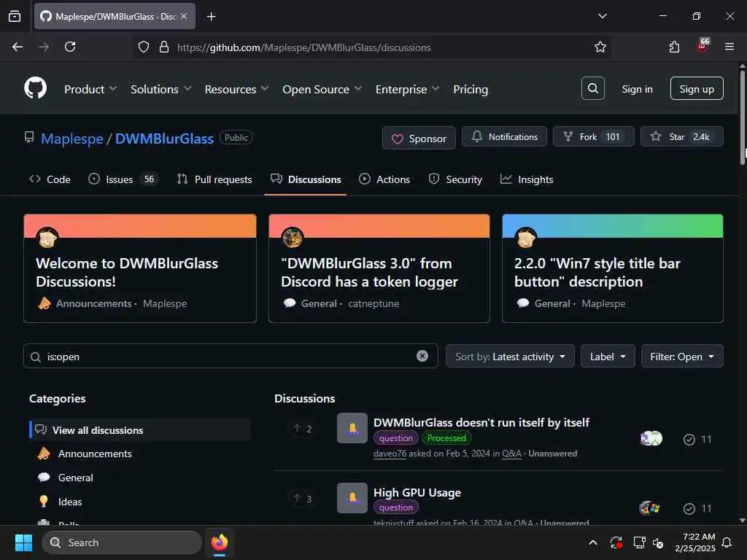Click the Windows taskbar Search box
This screenshot has height=560, width=747.
[122, 542]
